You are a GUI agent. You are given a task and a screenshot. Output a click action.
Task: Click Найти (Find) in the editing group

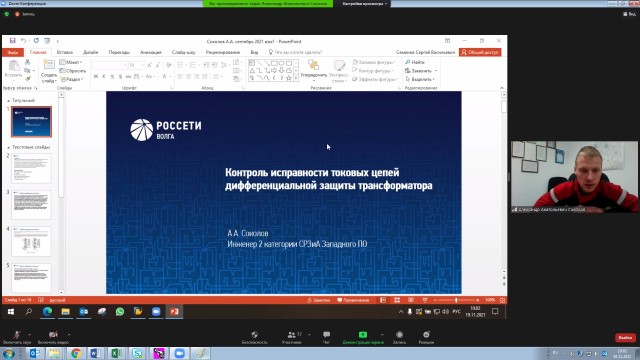[415, 62]
